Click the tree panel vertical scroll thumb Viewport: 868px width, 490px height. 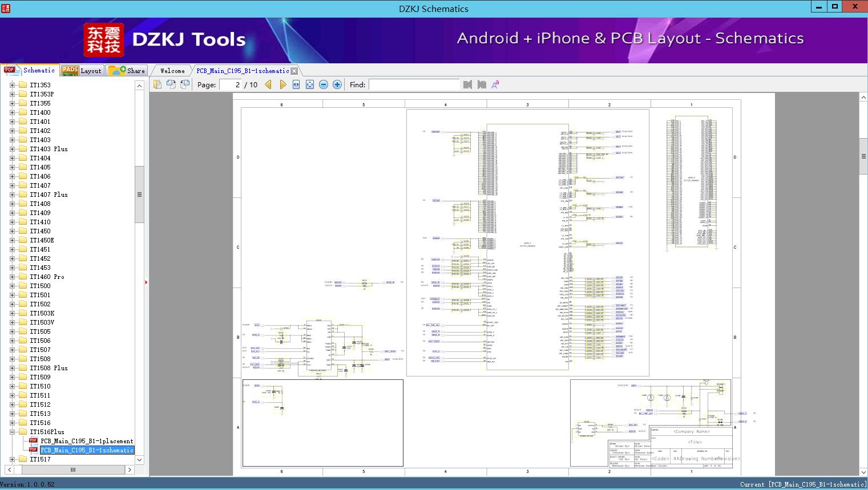click(139, 194)
